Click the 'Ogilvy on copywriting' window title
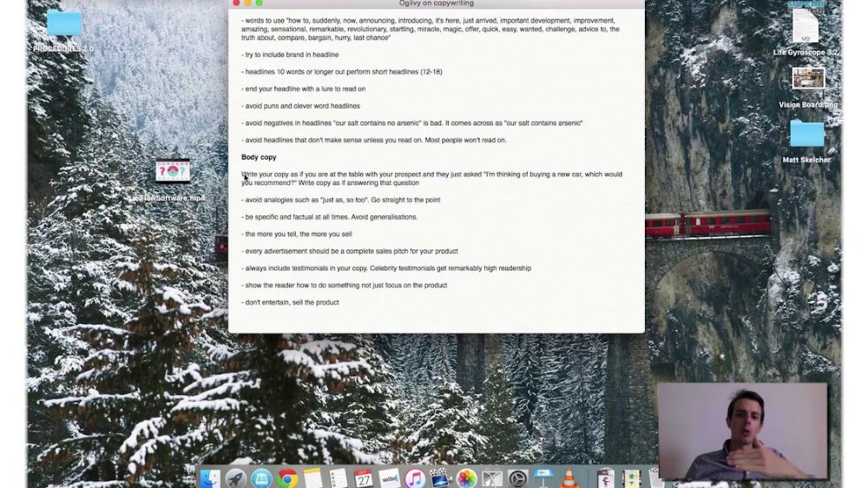The height and width of the screenshot is (488, 868). (x=437, y=3)
